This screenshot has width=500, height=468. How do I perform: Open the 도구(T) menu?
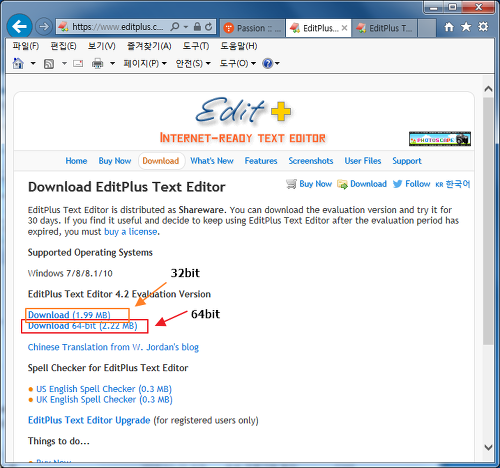[x=196, y=46]
